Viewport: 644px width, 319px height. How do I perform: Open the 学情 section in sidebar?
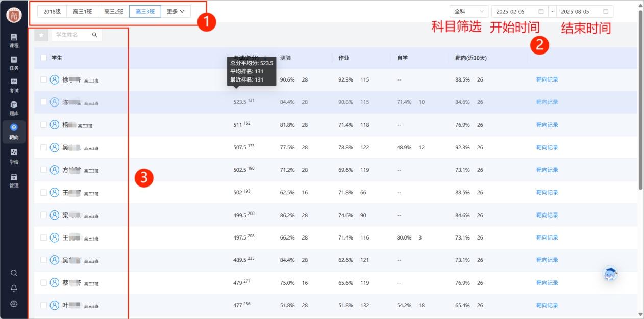point(14,156)
